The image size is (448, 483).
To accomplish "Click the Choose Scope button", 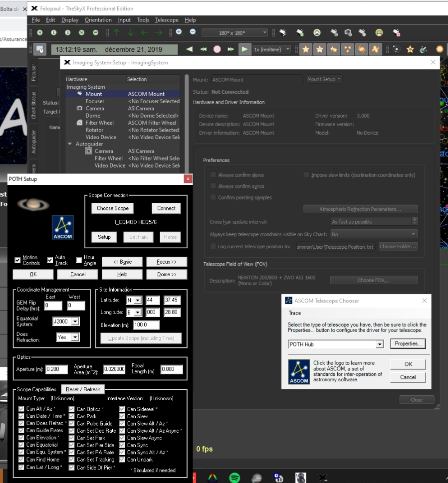I will pyautogui.click(x=113, y=208).
